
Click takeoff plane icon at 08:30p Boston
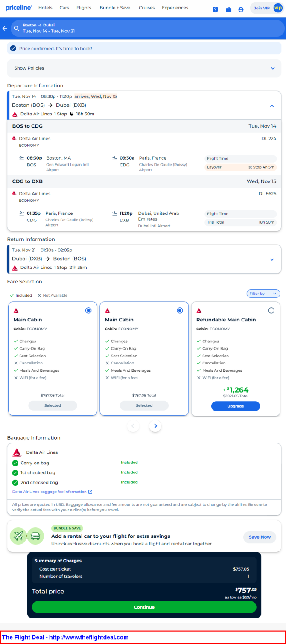coord(22,158)
